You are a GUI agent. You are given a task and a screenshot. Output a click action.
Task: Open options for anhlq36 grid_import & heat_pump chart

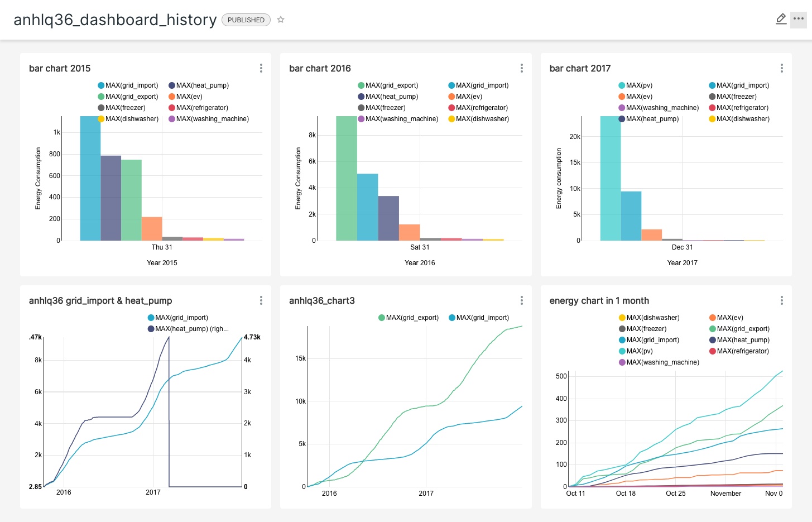(261, 300)
